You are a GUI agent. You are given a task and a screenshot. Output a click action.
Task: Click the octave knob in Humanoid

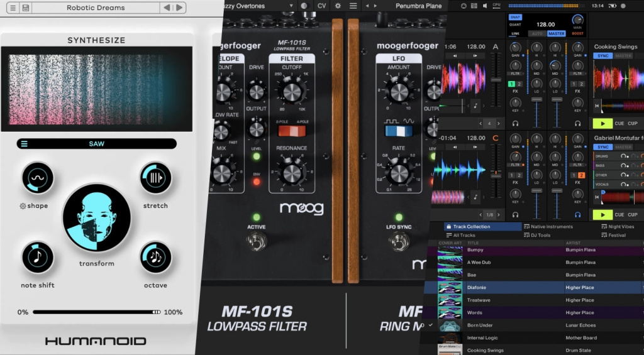(x=155, y=258)
